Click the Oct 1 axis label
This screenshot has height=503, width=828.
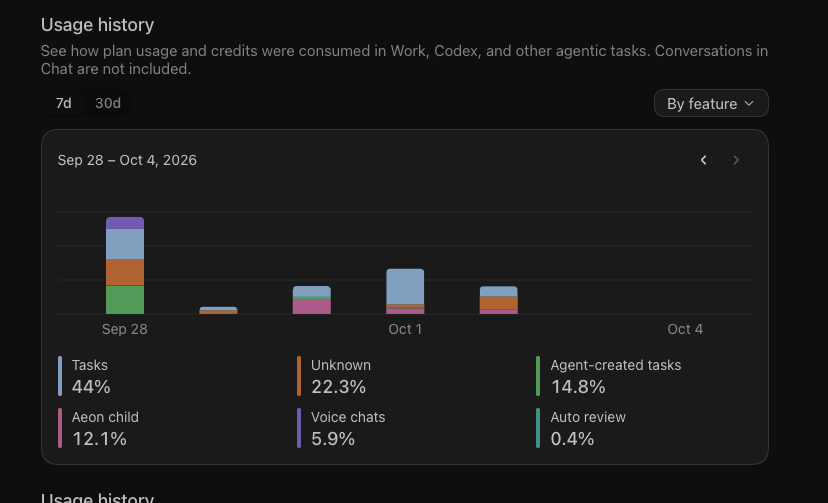405,329
